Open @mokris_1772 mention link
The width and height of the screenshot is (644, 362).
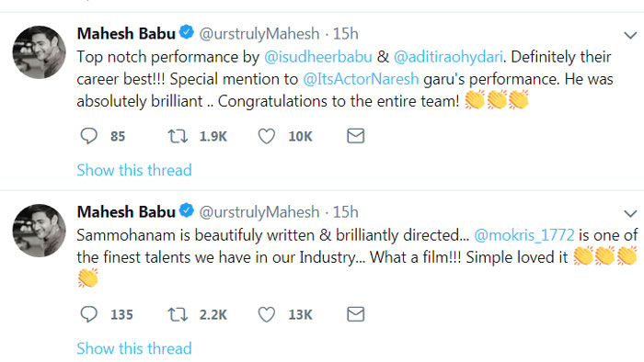524,235
